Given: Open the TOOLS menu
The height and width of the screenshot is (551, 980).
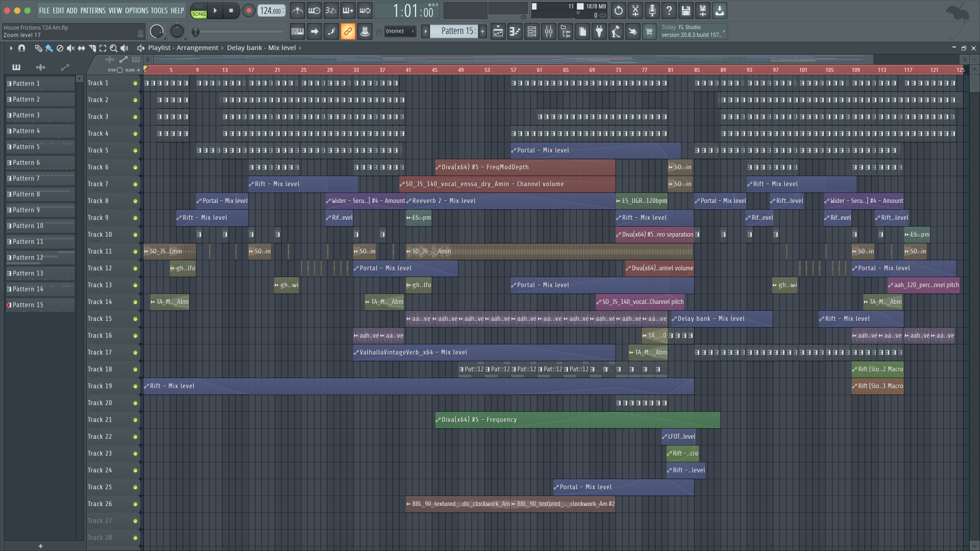Looking at the screenshot, I should tap(159, 10).
